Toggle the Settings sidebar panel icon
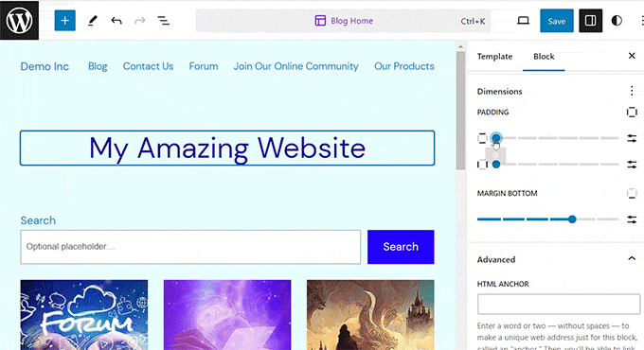The image size is (644, 350). 591,21
